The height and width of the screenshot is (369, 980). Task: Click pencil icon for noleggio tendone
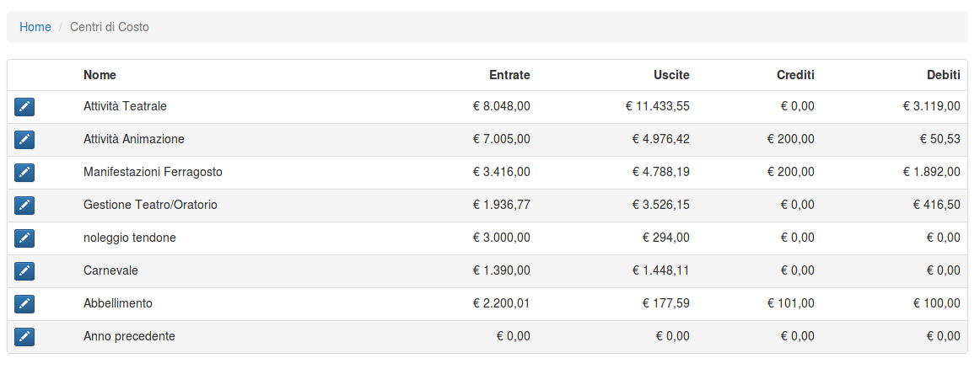(x=24, y=238)
